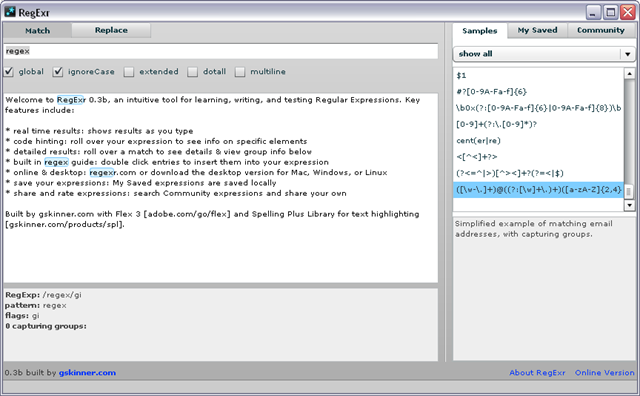
Task: Open the Online Version link
Action: tap(604, 373)
